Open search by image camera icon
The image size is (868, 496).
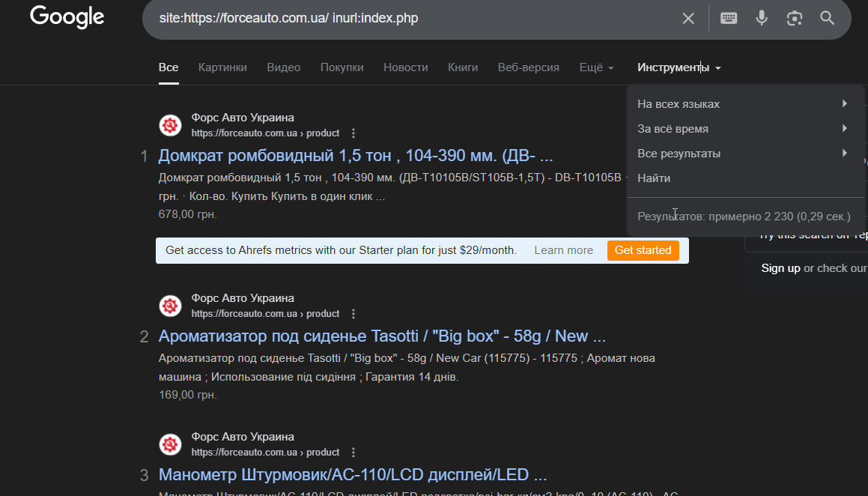point(795,18)
